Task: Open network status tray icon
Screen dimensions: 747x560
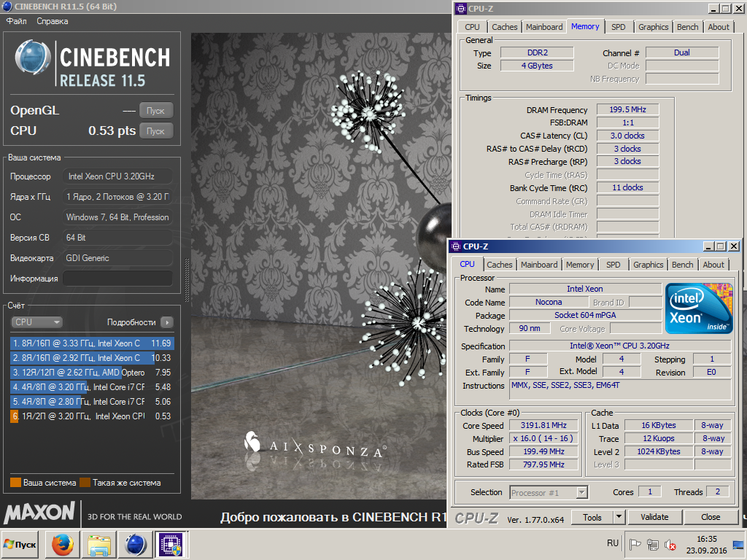Action: (x=652, y=544)
